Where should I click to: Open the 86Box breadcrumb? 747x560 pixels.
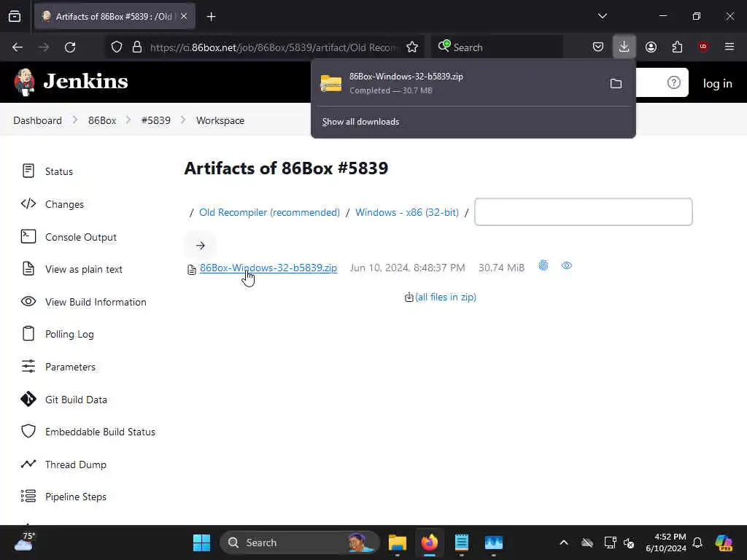point(102,120)
